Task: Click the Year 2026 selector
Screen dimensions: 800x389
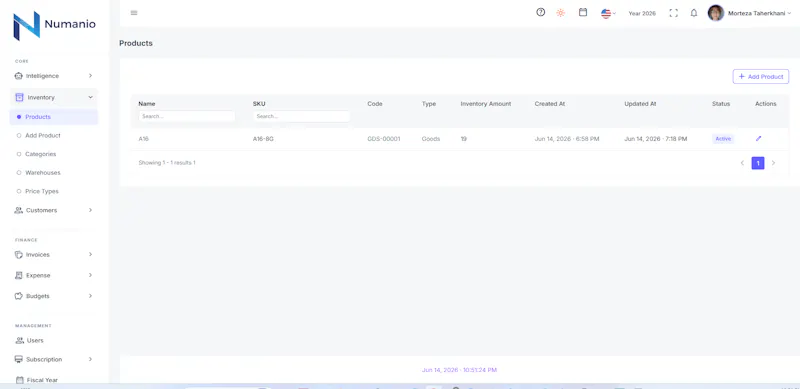Action: click(x=642, y=13)
